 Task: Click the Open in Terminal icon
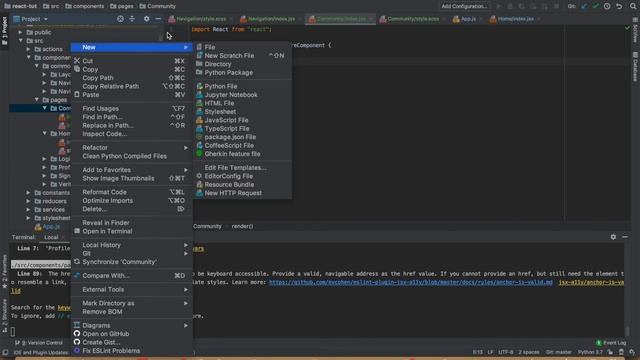[x=77, y=231]
